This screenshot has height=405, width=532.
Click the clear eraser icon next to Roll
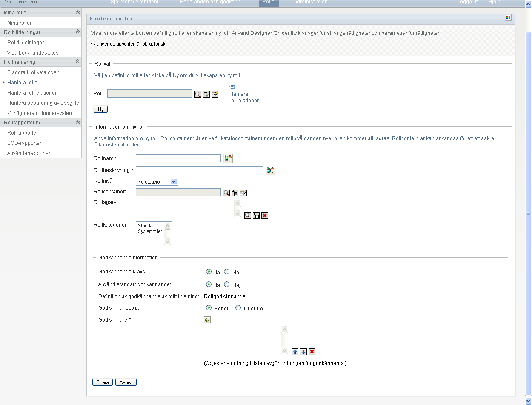[x=215, y=94]
